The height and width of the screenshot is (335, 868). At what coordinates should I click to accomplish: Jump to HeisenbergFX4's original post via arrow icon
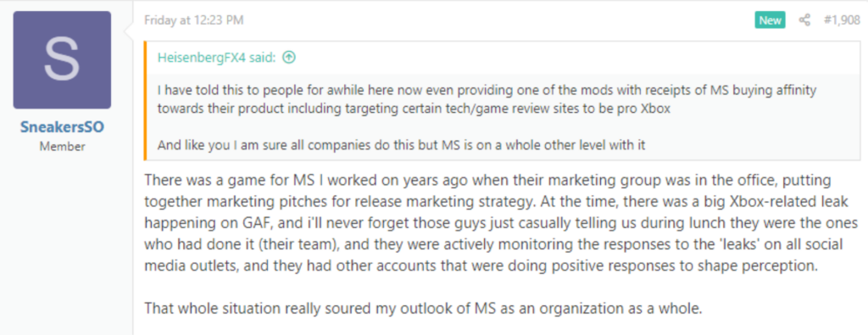289,57
